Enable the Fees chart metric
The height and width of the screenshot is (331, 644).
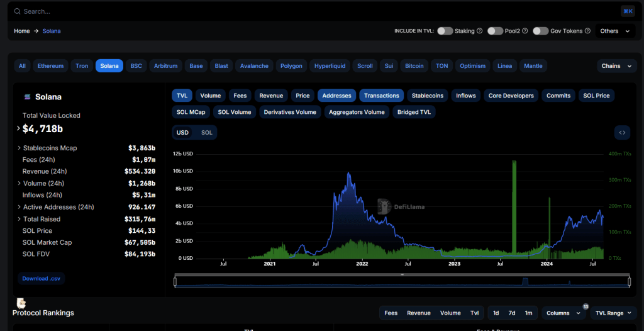[240, 96]
